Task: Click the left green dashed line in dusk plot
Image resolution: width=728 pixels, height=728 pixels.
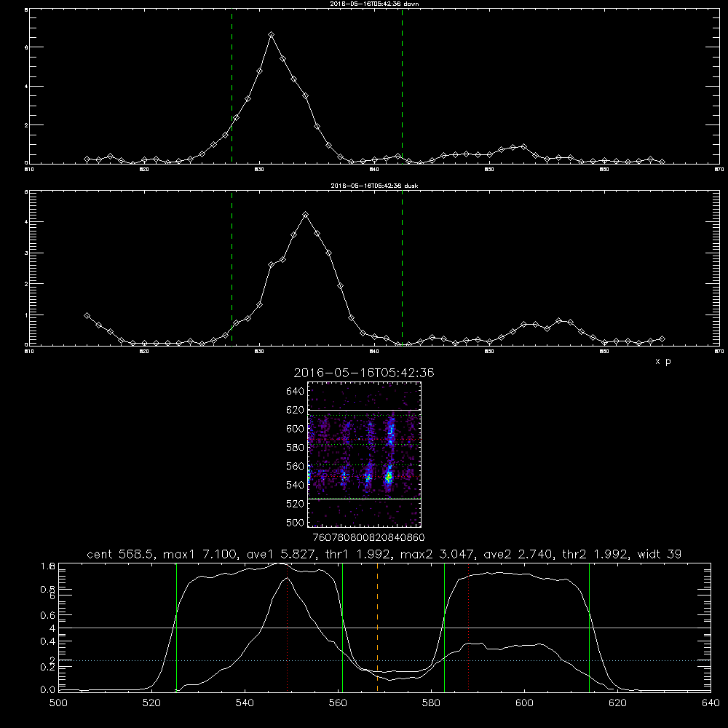Action: coord(232,269)
